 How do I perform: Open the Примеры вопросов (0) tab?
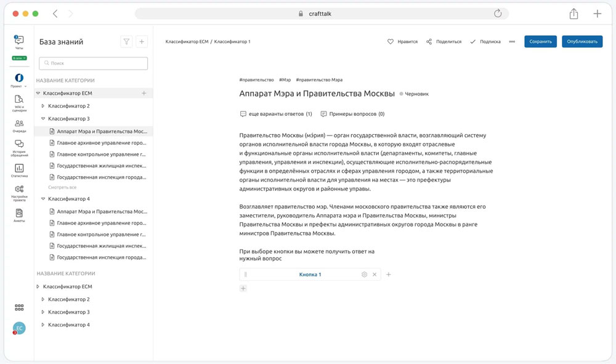pos(352,114)
